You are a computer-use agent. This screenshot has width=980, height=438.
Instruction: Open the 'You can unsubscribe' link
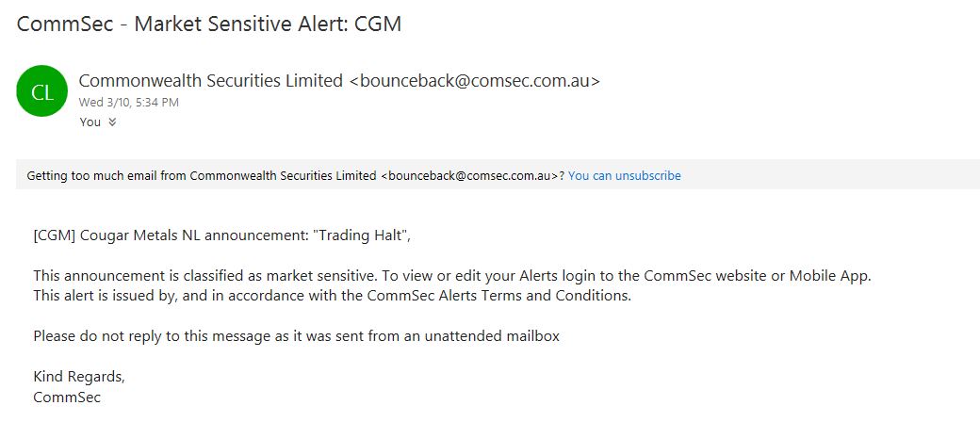point(625,175)
